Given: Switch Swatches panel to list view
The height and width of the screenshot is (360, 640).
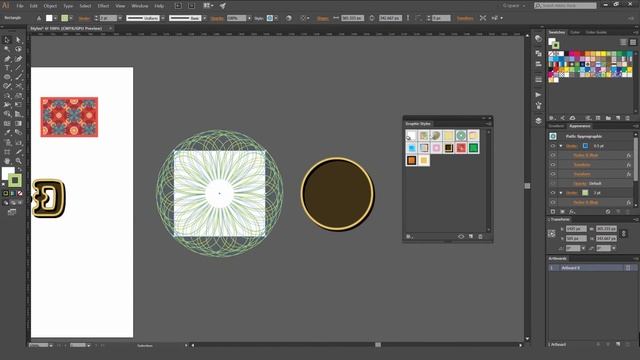Looking at the screenshot, I should tap(623, 42).
